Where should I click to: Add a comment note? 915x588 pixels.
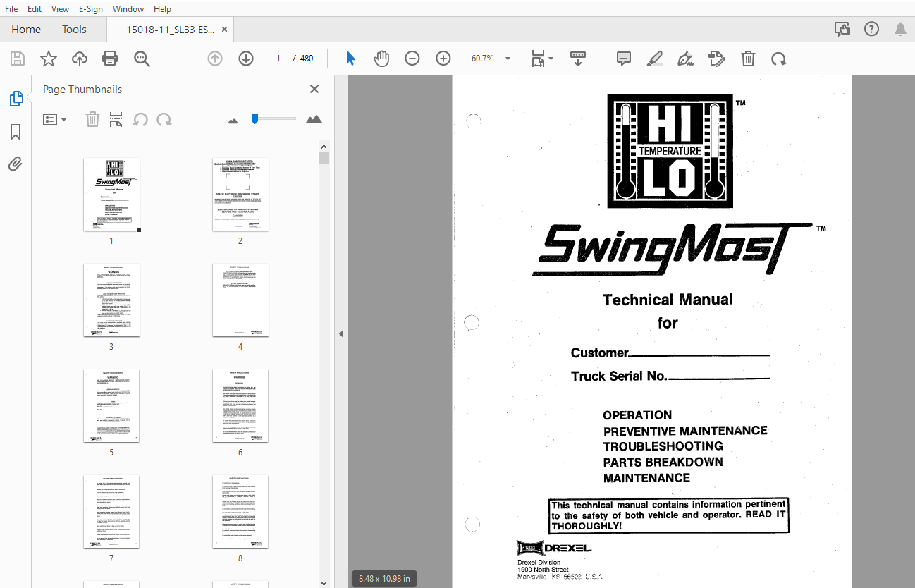coord(624,59)
